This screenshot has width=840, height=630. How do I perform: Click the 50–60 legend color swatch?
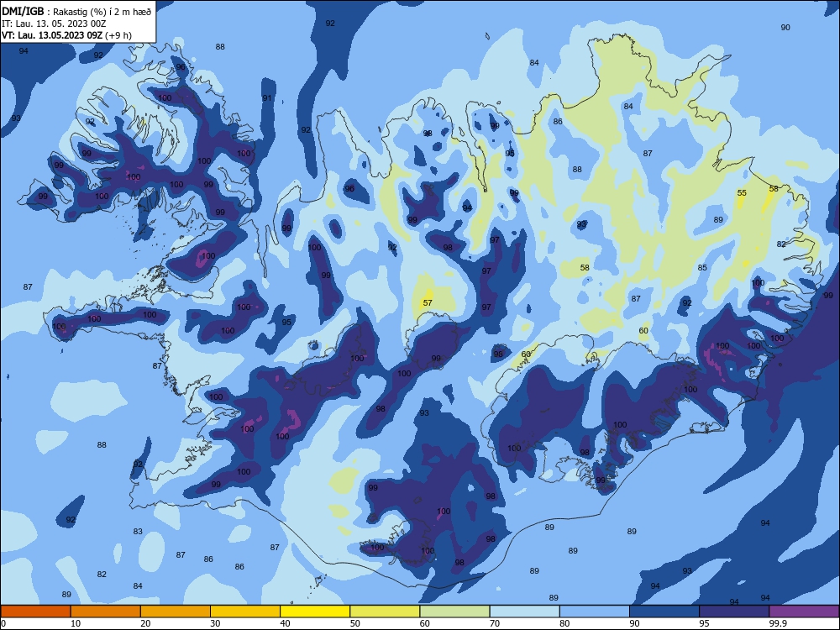coord(386,612)
